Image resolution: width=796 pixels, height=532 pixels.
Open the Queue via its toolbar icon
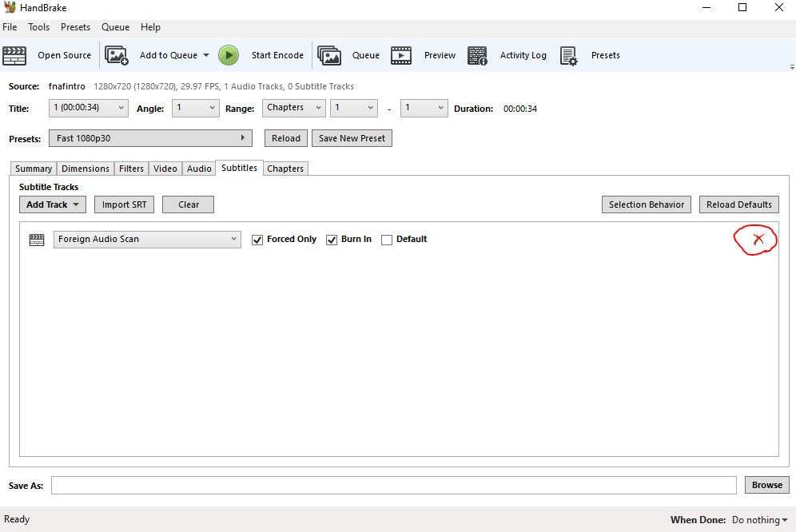click(329, 55)
